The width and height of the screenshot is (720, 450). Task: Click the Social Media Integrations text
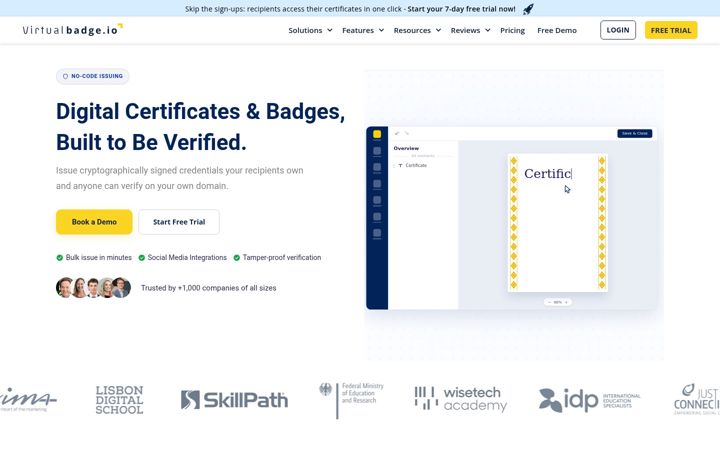[187, 258]
